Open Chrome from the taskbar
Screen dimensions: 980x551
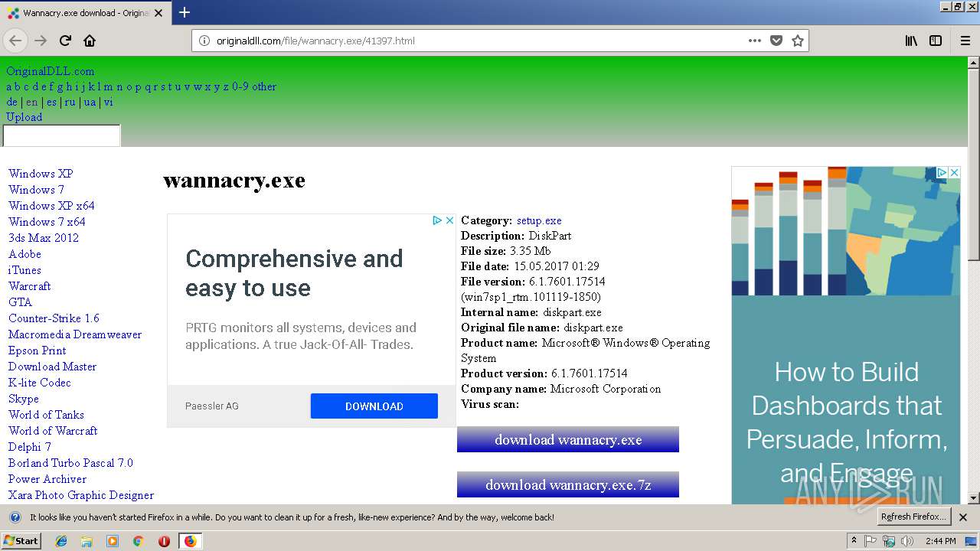[x=138, y=541]
